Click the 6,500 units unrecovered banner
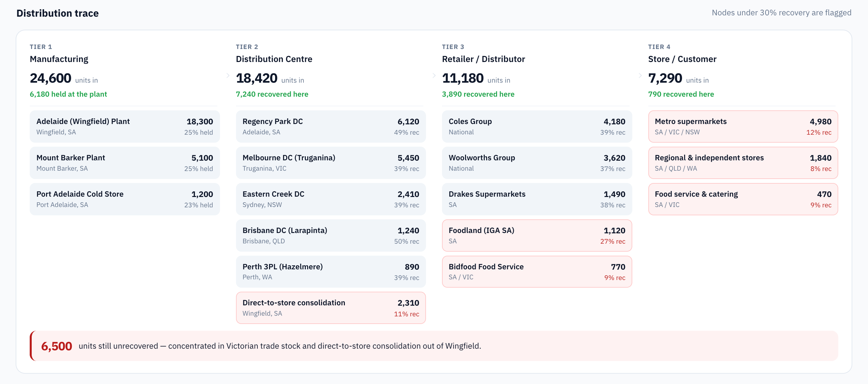 [x=434, y=346]
